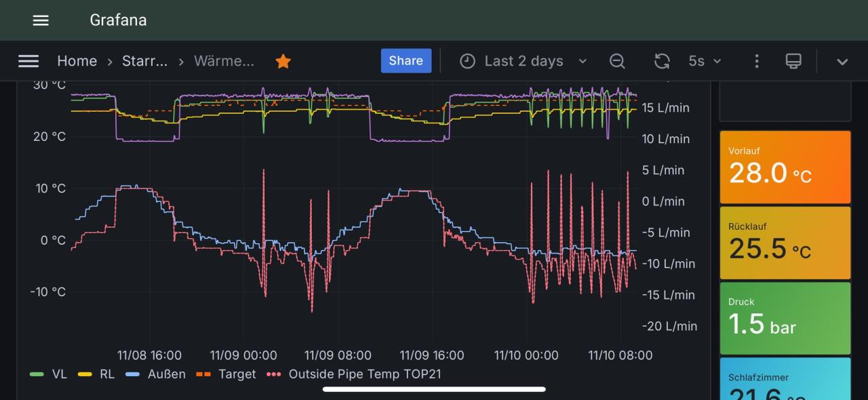Viewport: 868px width, 400px height.
Task: Unstar this dashboard with the star icon
Action: 283,61
